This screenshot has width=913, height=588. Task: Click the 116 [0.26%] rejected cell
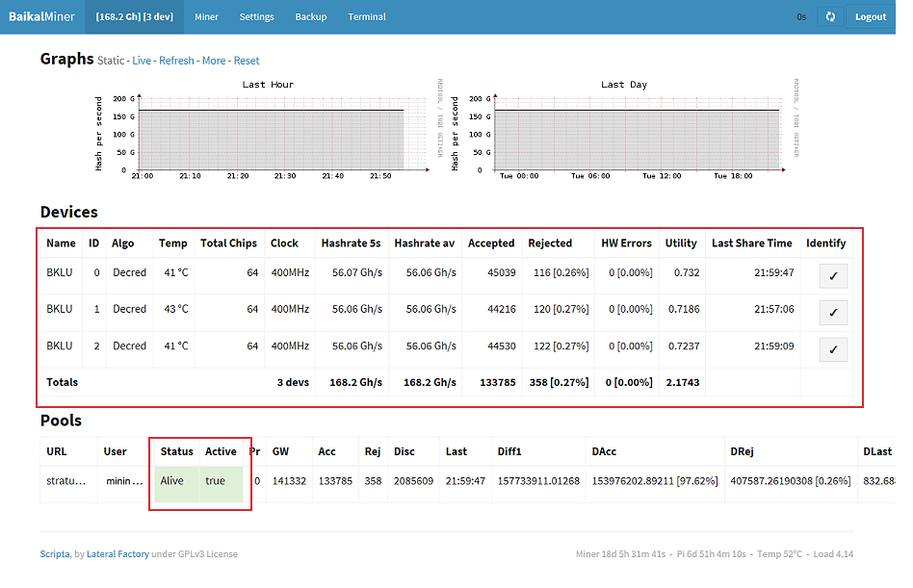coord(561,272)
